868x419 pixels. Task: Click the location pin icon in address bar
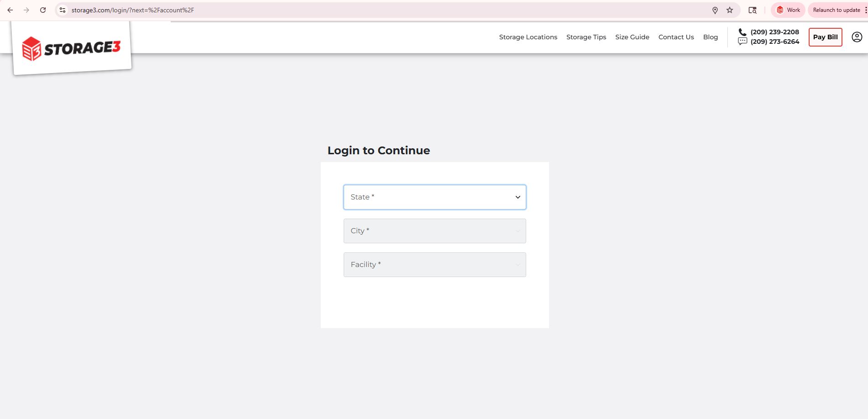pyautogui.click(x=715, y=10)
